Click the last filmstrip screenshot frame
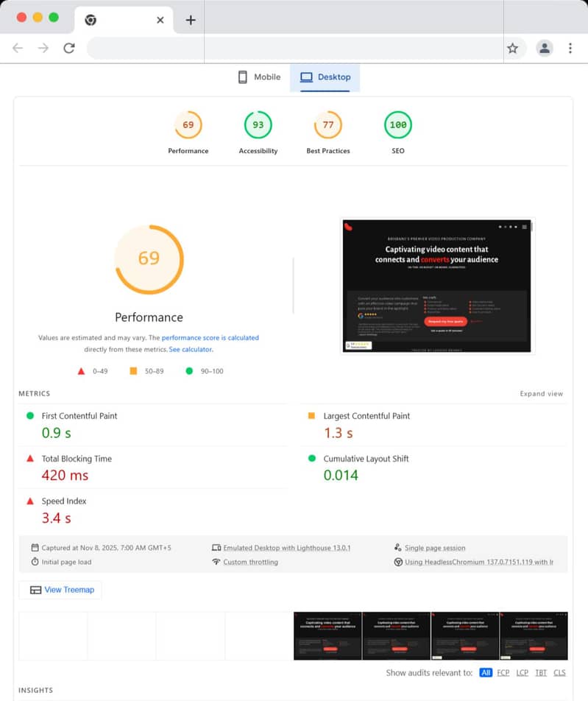Viewport: 588px width, 701px height. pyautogui.click(x=534, y=635)
